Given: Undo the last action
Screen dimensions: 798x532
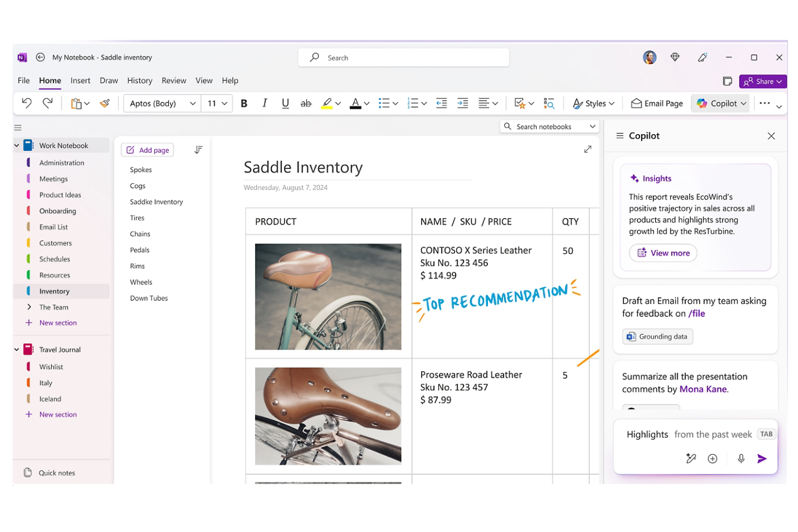Looking at the screenshot, I should tap(27, 103).
